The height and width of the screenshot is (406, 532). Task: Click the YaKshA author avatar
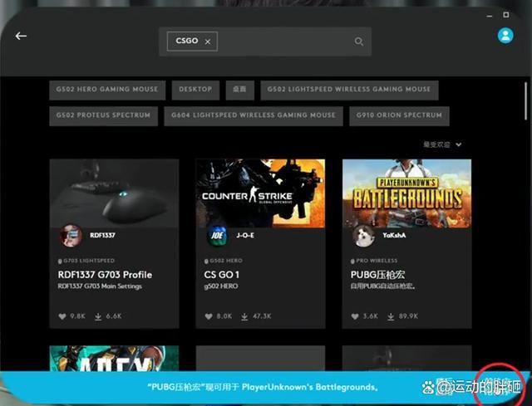point(363,236)
